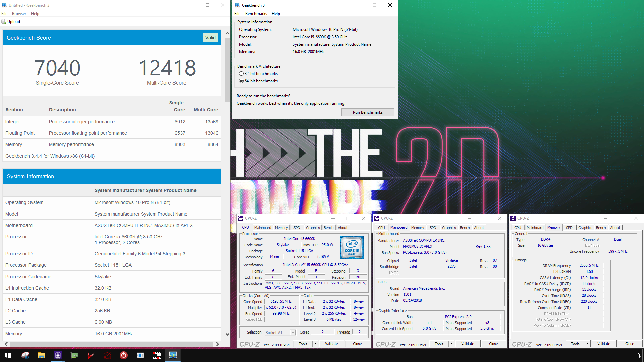Click Run Benchmarks button
Viewport: 644px width, 362px height.
(368, 112)
